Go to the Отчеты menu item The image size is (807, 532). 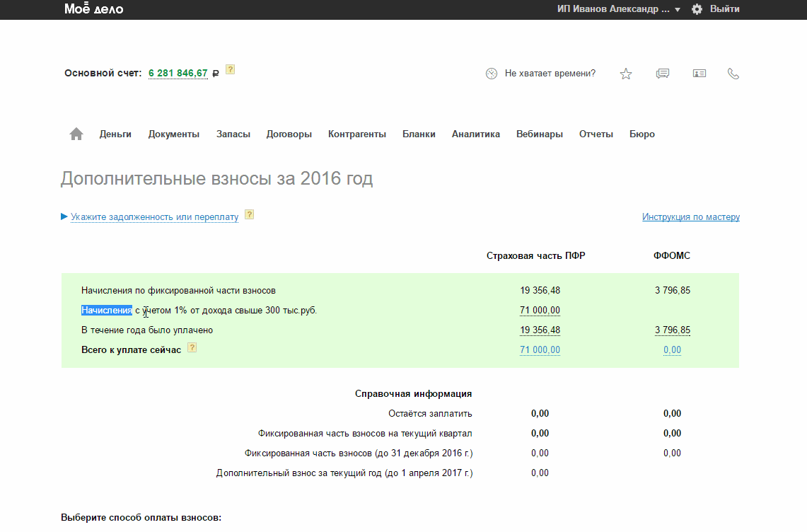pyautogui.click(x=596, y=134)
